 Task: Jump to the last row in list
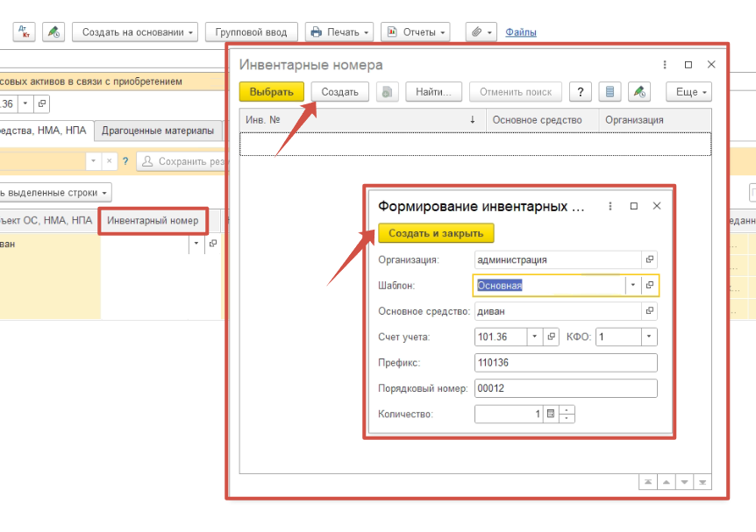pos(703,482)
